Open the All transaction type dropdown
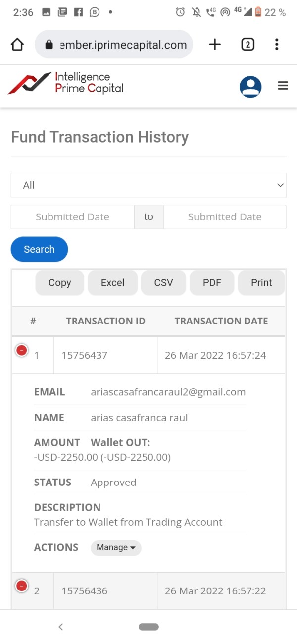This screenshot has width=297, height=644. click(148, 185)
